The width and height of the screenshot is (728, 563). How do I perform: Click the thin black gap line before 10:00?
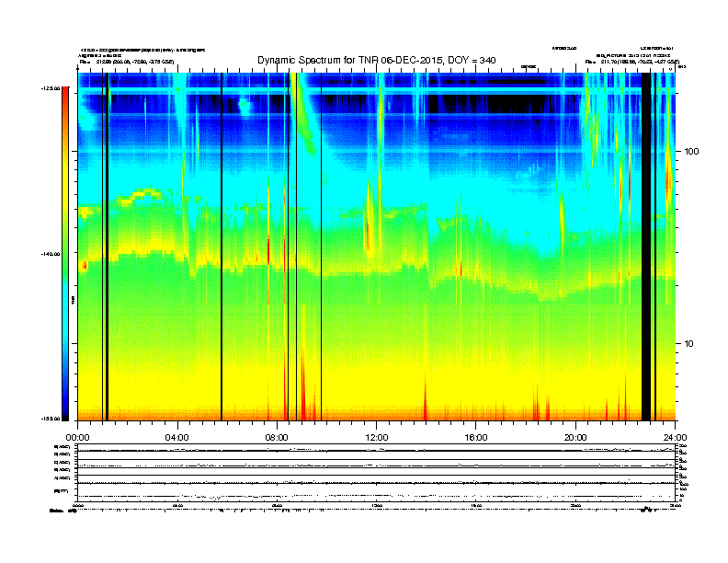pyautogui.click(x=321, y=247)
